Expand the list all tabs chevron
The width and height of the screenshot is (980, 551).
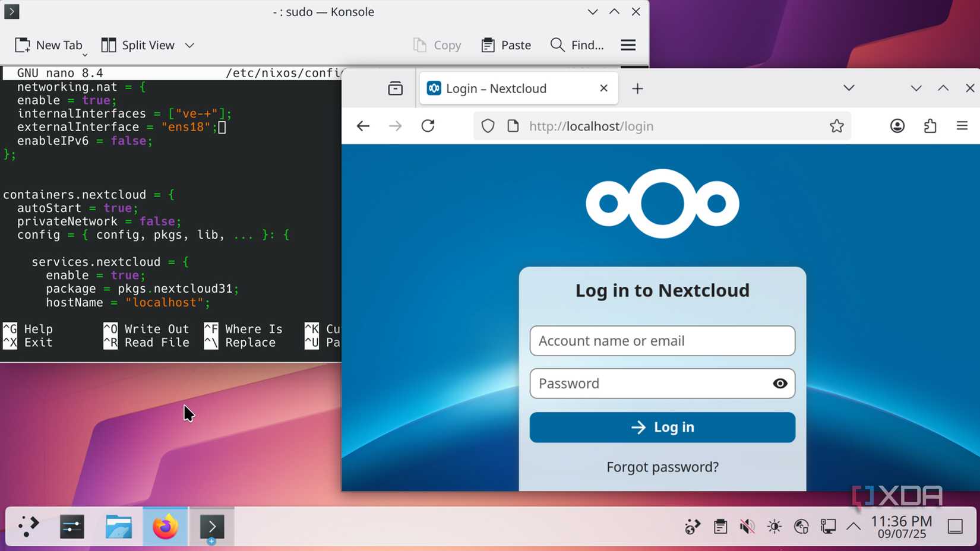point(849,88)
